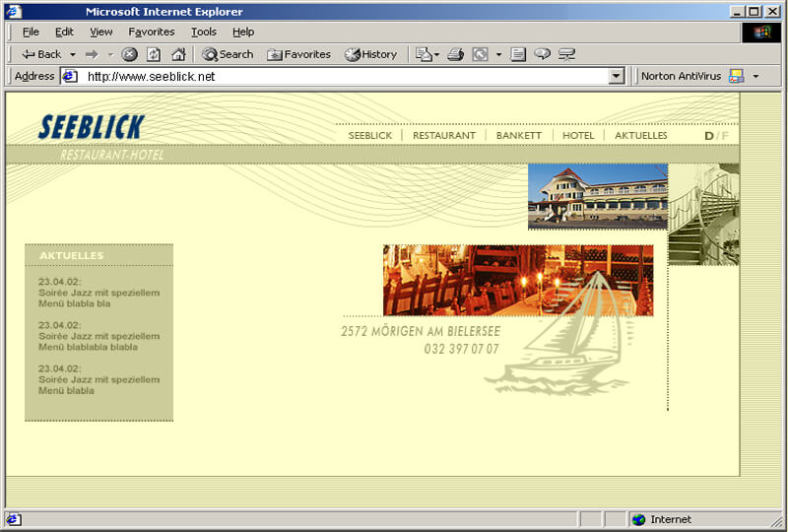Click the news entry ending 'blablabla blabla'
788x532 pixels.
(99, 336)
